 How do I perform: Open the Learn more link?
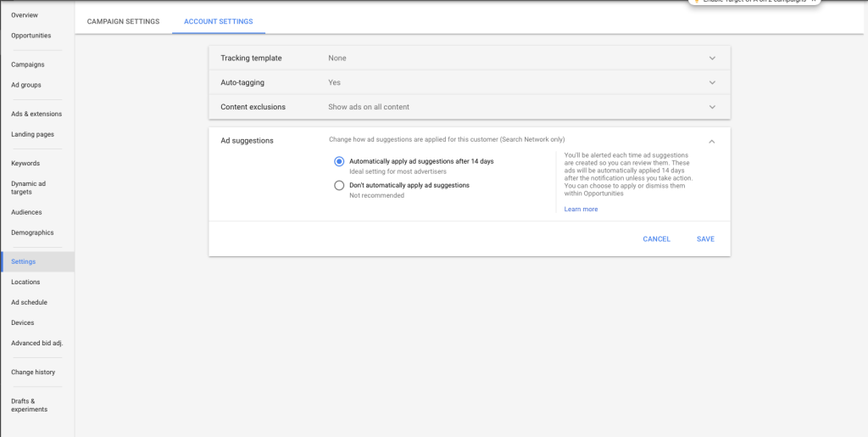click(581, 210)
